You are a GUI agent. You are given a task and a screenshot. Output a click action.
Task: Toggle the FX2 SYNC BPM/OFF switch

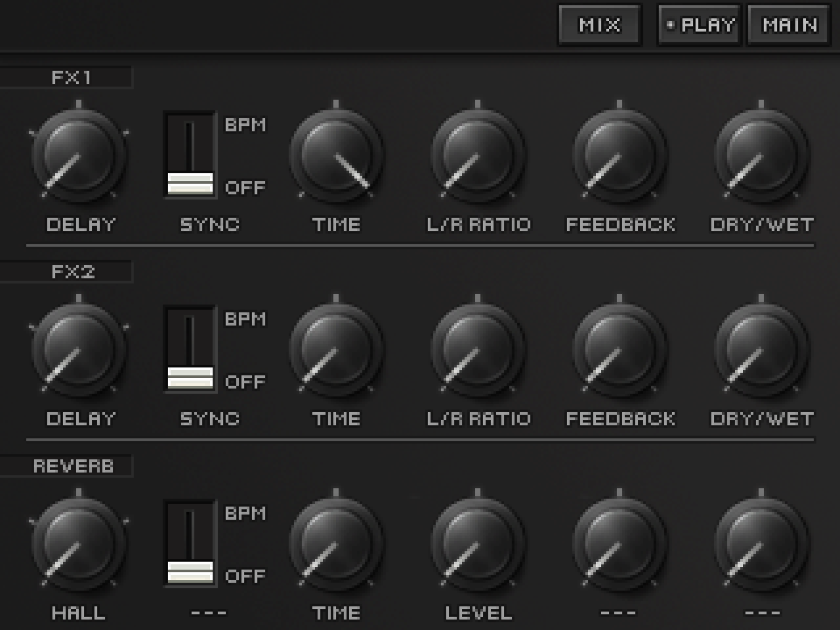coord(190,349)
